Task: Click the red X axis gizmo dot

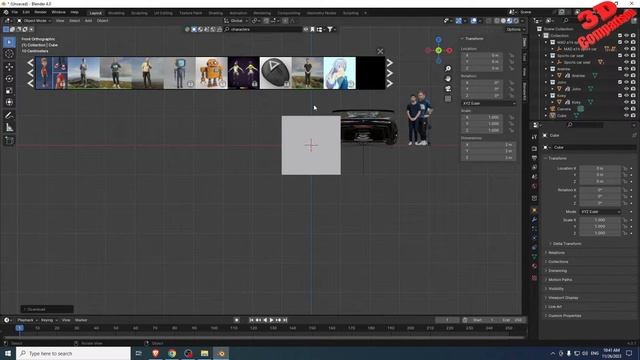Action: [x=449, y=51]
